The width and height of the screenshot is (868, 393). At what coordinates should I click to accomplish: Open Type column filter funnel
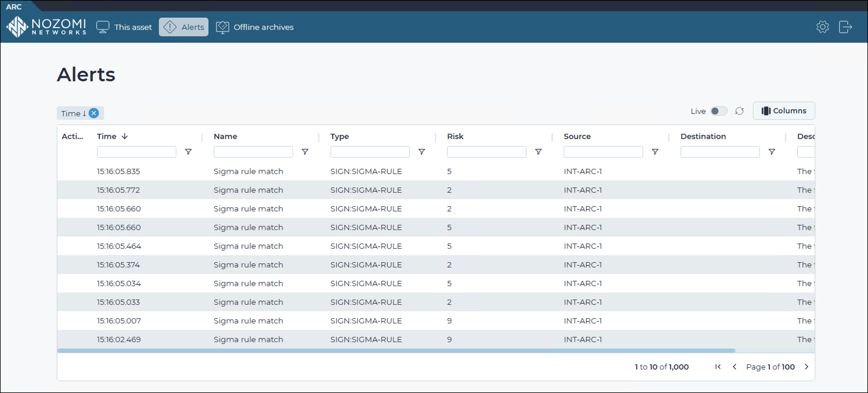click(421, 152)
